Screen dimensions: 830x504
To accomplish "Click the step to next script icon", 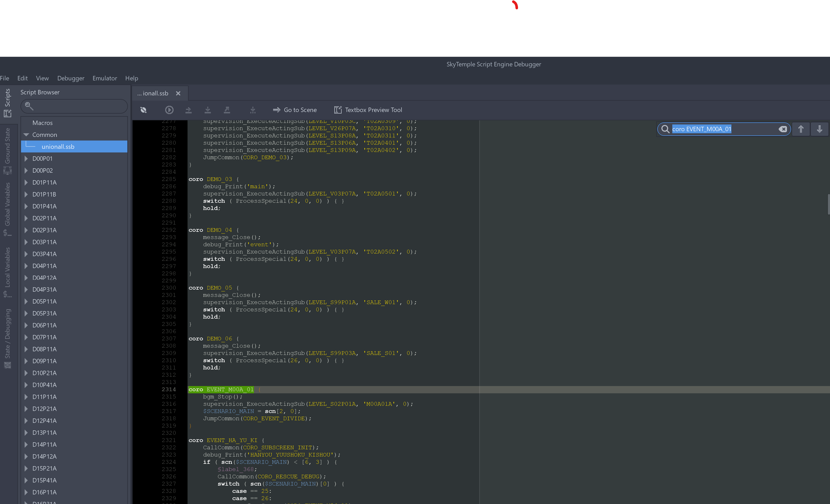I will [x=253, y=110].
